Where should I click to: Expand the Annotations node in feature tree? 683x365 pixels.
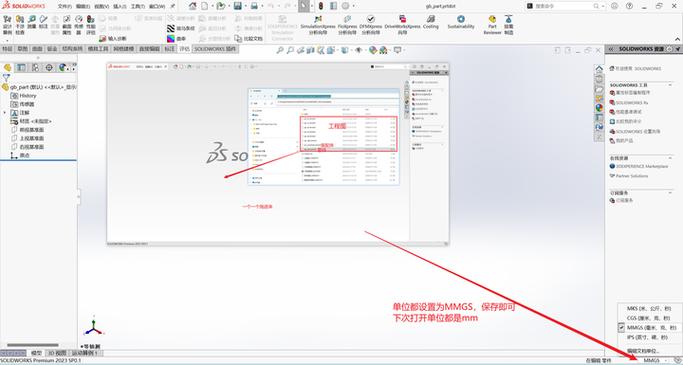(x=5, y=113)
